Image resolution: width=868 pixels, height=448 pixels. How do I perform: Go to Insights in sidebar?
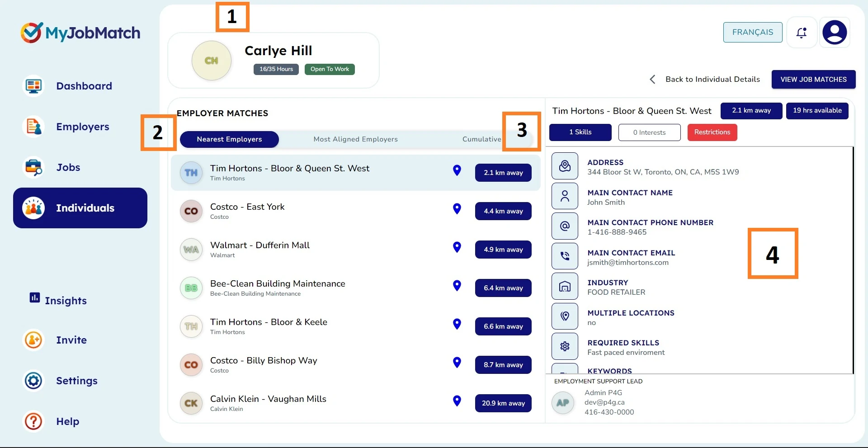[x=66, y=301]
